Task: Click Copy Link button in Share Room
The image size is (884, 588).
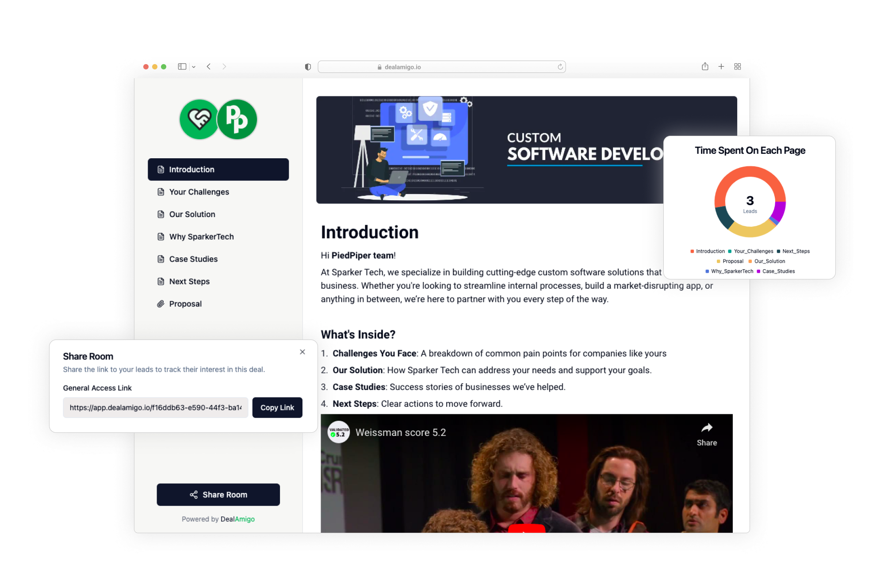Action: click(x=277, y=408)
